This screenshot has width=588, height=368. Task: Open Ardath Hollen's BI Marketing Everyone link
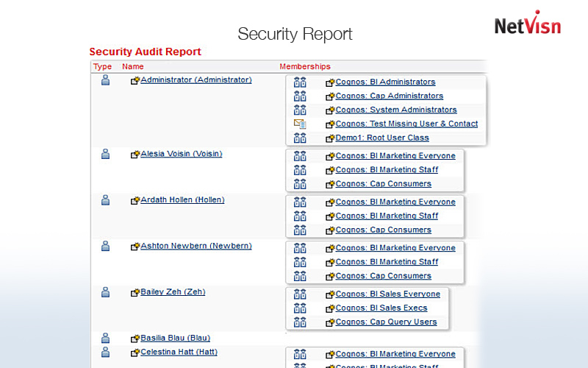click(395, 202)
